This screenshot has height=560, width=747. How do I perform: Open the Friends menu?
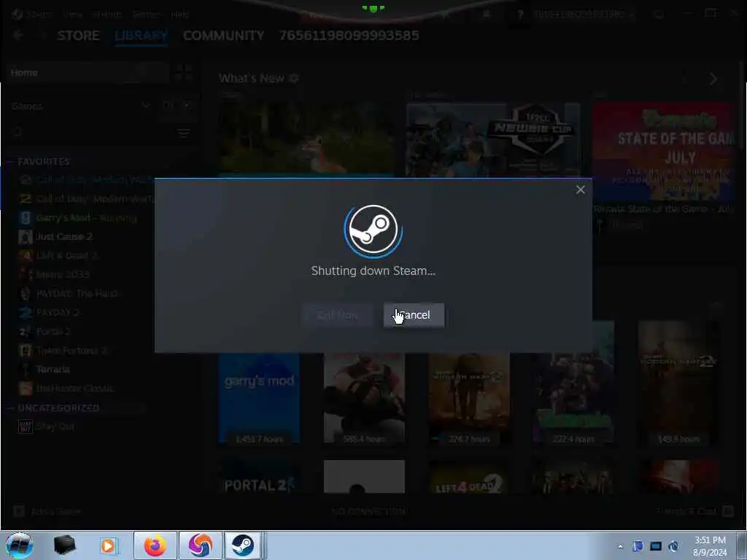(x=107, y=15)
